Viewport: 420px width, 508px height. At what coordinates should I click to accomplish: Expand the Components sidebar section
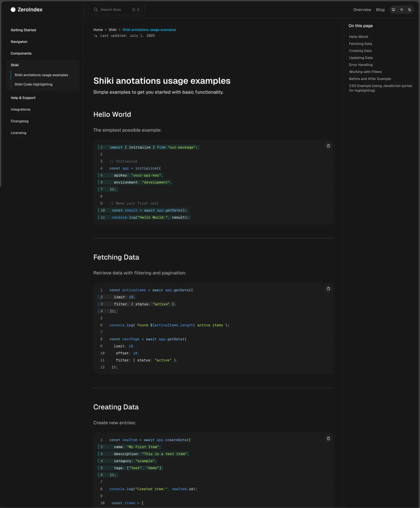21,53
